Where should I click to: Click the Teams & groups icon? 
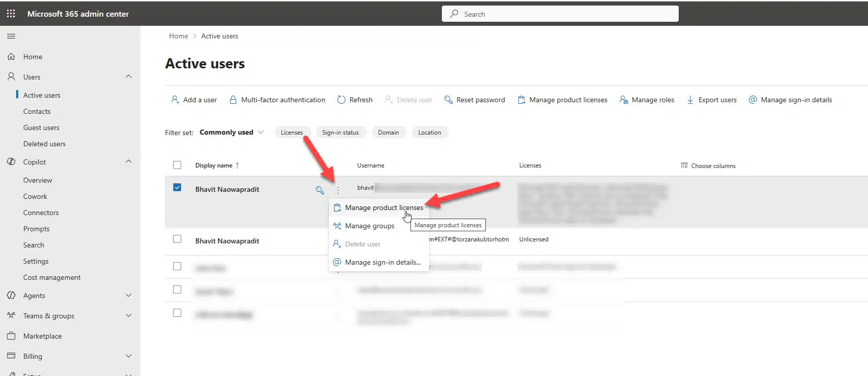point(11,315)
